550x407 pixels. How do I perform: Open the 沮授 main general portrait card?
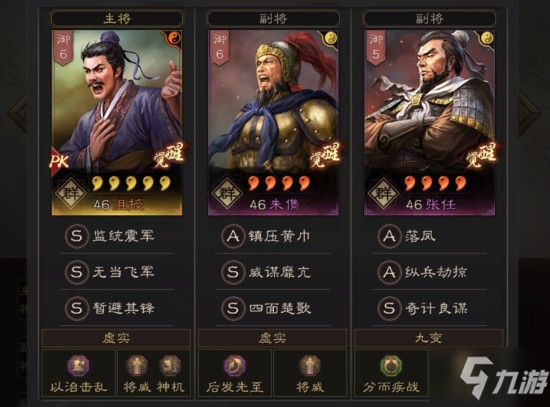point(117,122)
